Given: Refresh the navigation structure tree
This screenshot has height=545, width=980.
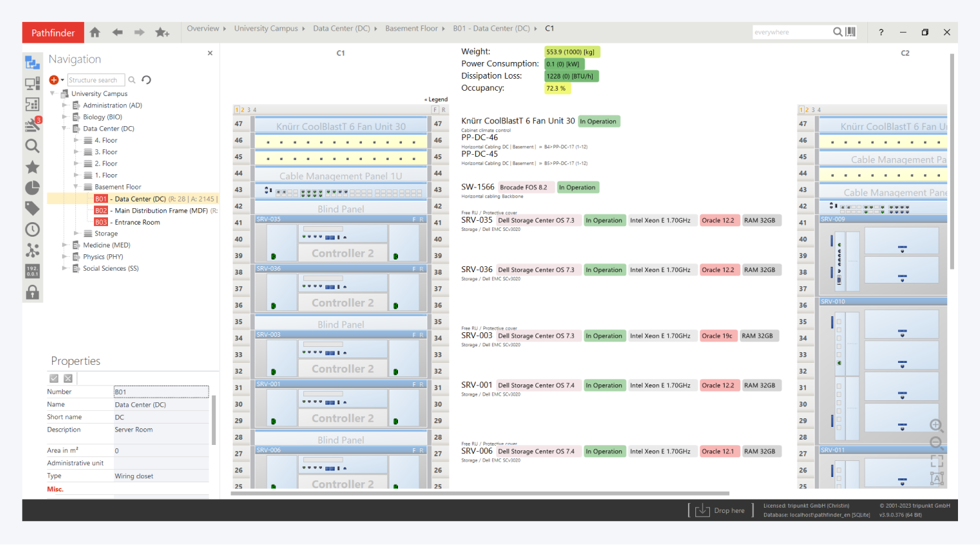Looking at the screenshot, I should [x=147, y=80].
